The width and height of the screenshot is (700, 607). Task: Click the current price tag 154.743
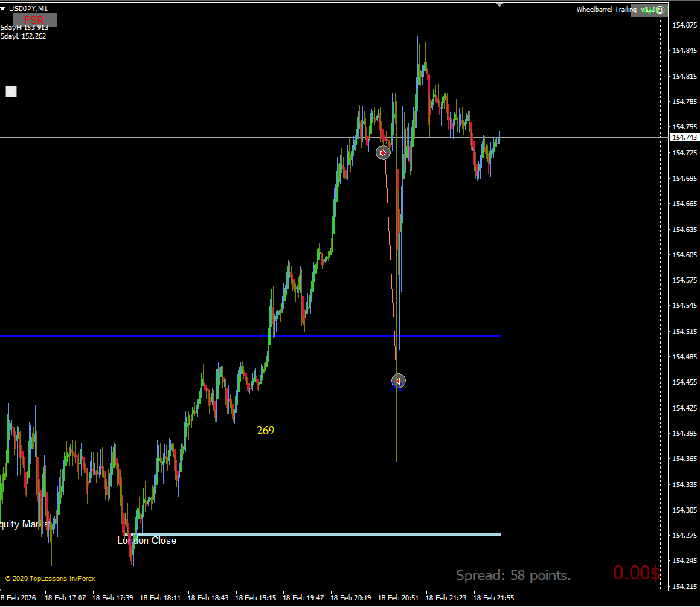coord(684,138)
